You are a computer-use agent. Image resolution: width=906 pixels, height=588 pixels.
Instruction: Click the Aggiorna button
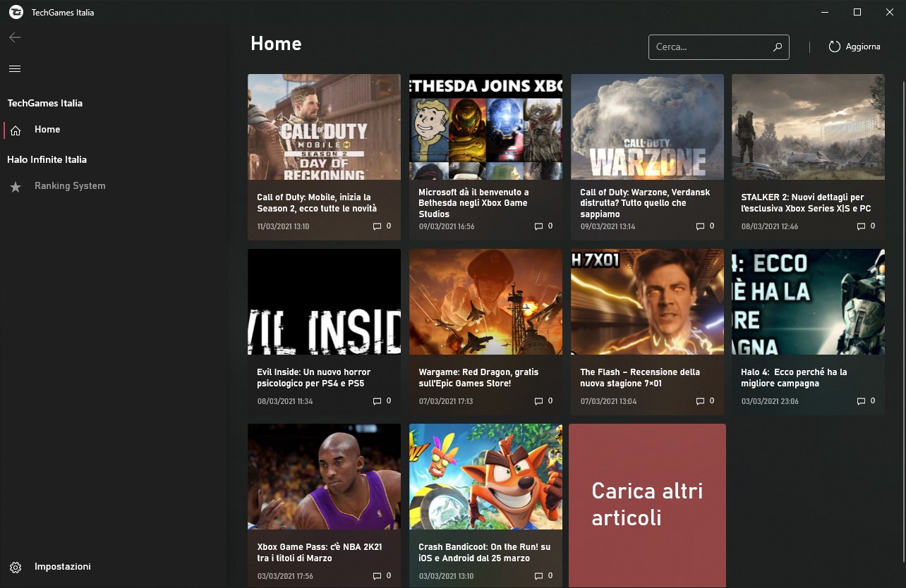tap(854, 47)
